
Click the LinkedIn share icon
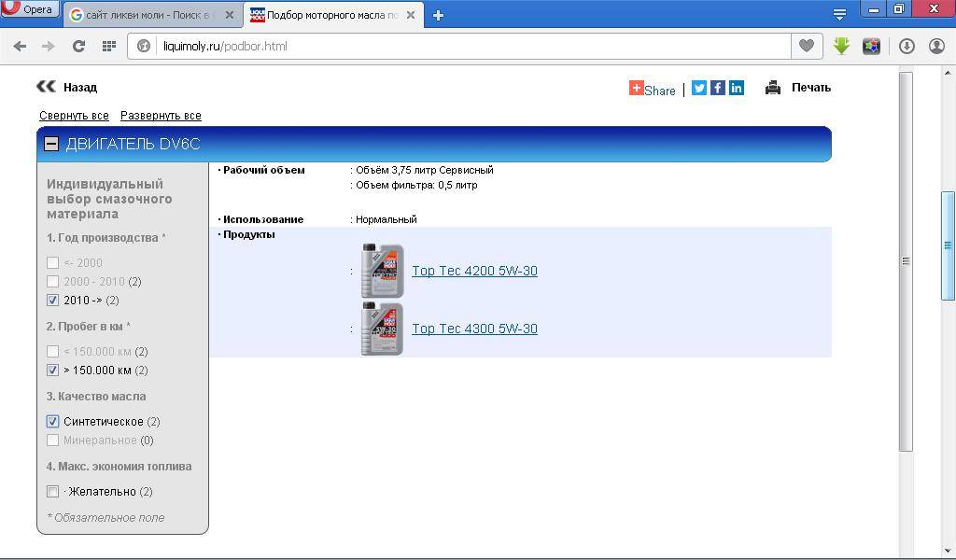coord(737,88)
